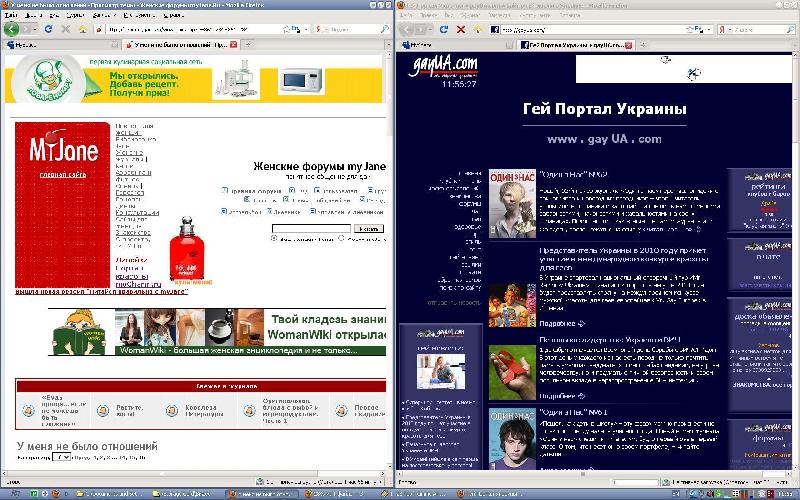Image resolution: width=800 pixels, height=500 pixels.
Task: Click the forum search submit button
Action: pos(368,229)
